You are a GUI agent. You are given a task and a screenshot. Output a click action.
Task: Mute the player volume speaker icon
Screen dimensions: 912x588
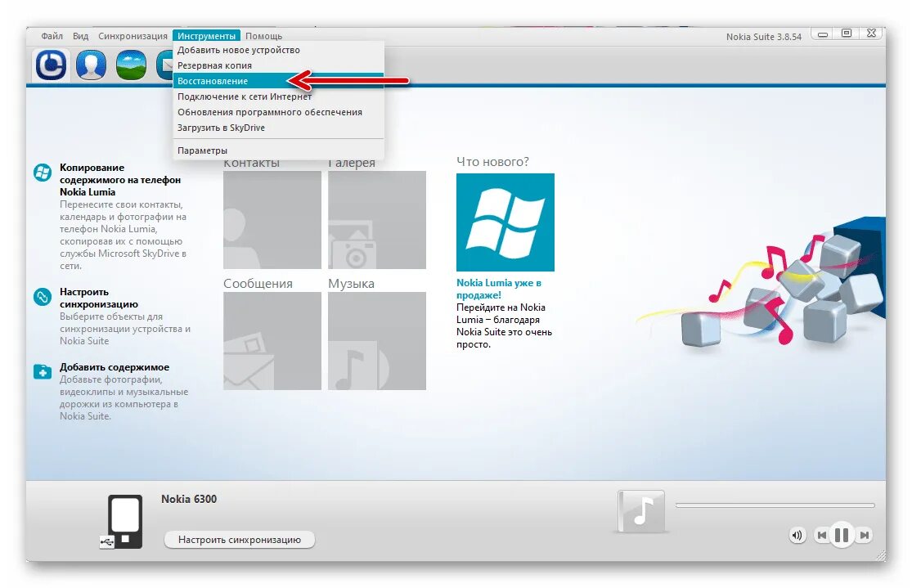point(797,535)
